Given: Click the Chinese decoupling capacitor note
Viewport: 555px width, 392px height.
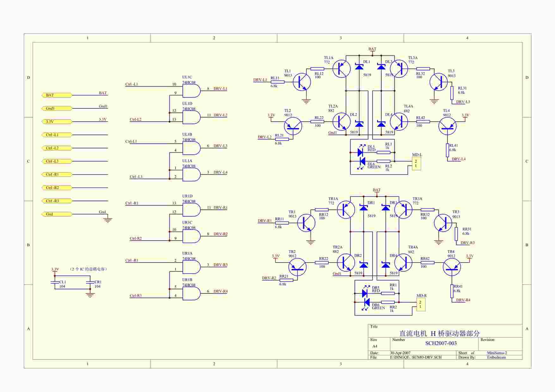Looking at the screenshot, I should pos(89,269).
